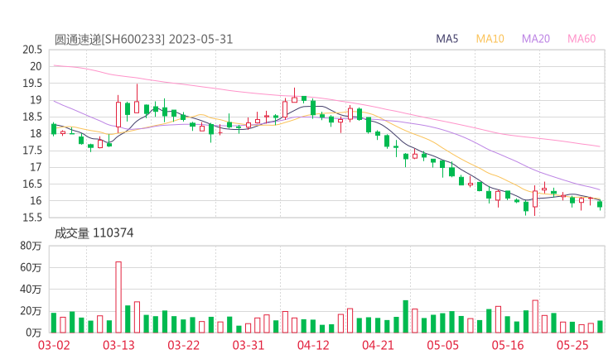The width and height of the screenshot is (613, 364).
Task: Click the 03-02 date axis label
Action: [x=54, y=345]
